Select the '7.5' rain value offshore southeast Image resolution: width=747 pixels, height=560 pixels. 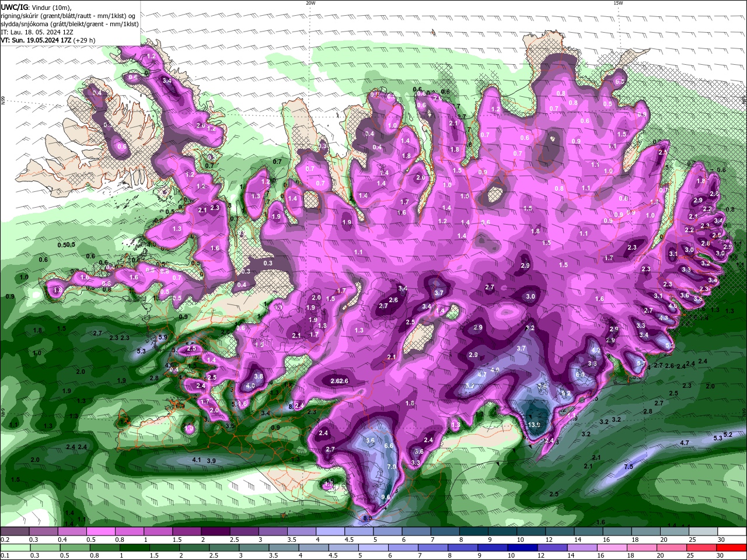click(x=629, y=467)
